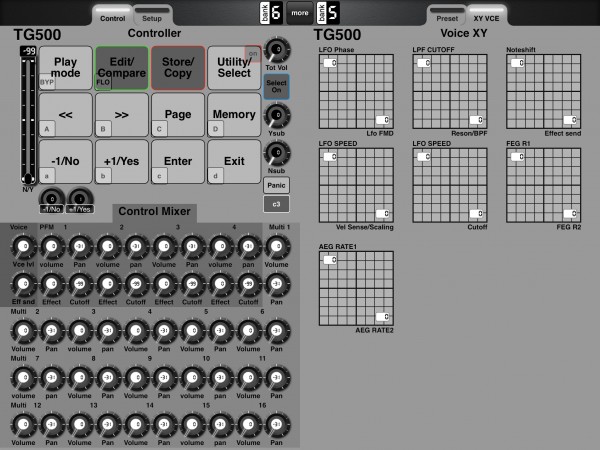Click PFM 1 volume knob

[x=52, y=247]
